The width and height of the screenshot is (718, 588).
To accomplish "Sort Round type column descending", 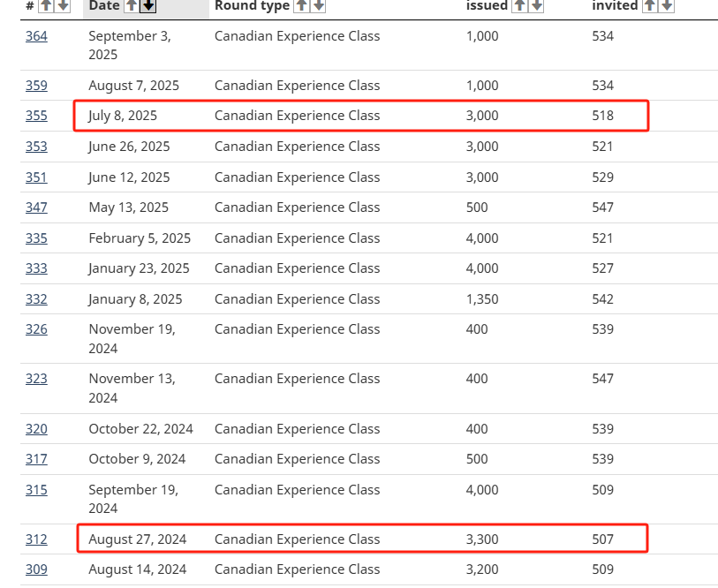I will coord(318,6).
